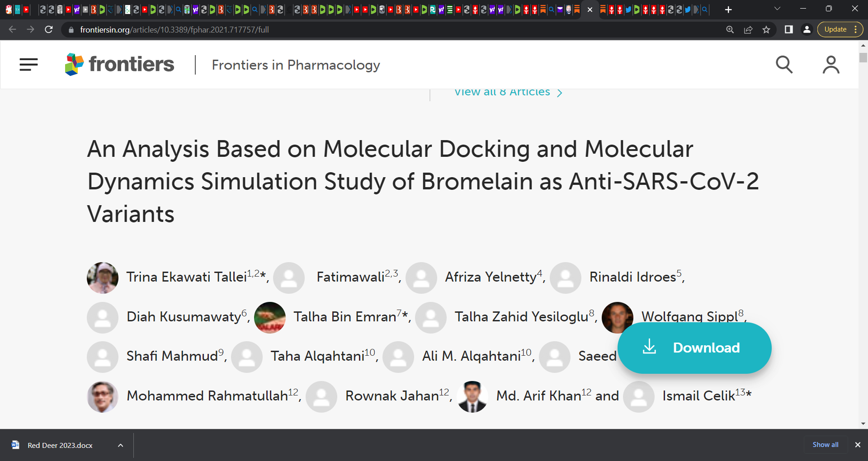This screenshot has width=868, height=461.
Task: Click the Download button for the article
Action: click(x=695, y=348)
